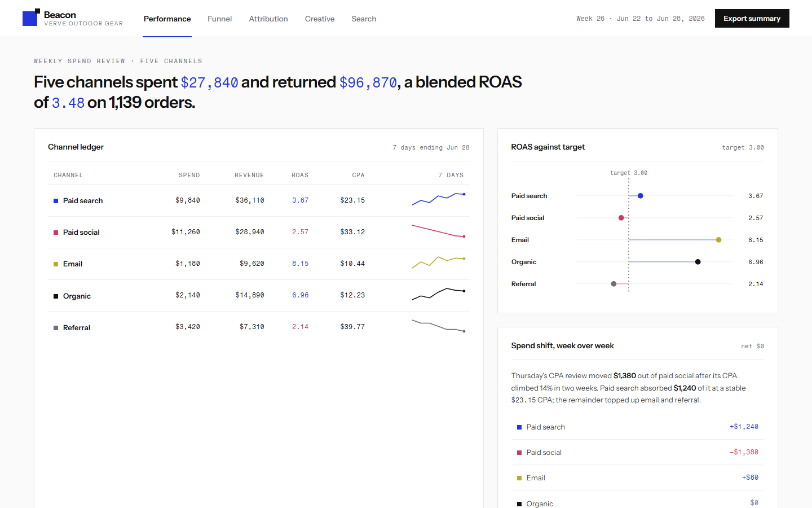
Task: Click the 6.96 ROAS value in ledger
Action: [301, 295]
